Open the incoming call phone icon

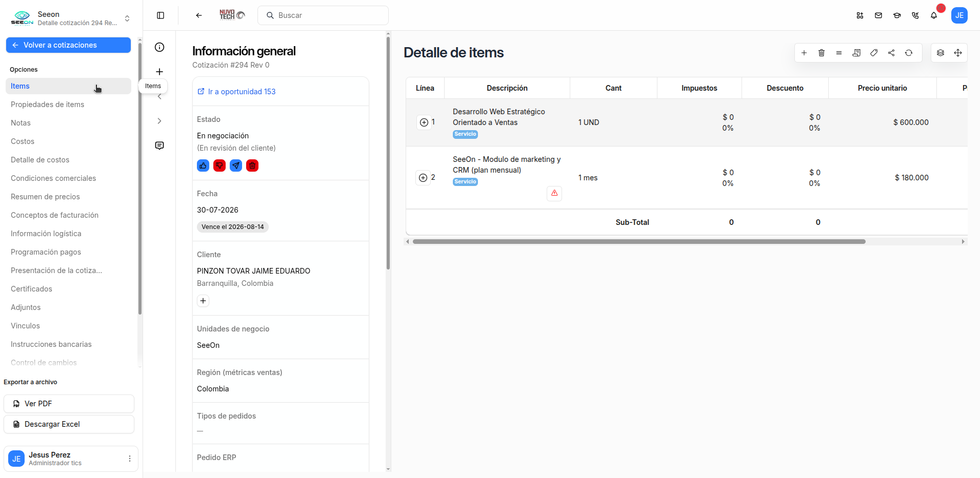(915, 15)
